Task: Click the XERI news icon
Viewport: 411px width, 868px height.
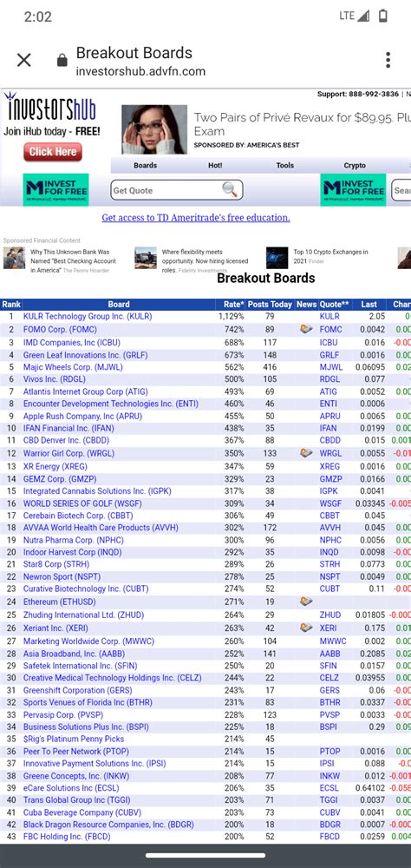Action: [306, 628]
